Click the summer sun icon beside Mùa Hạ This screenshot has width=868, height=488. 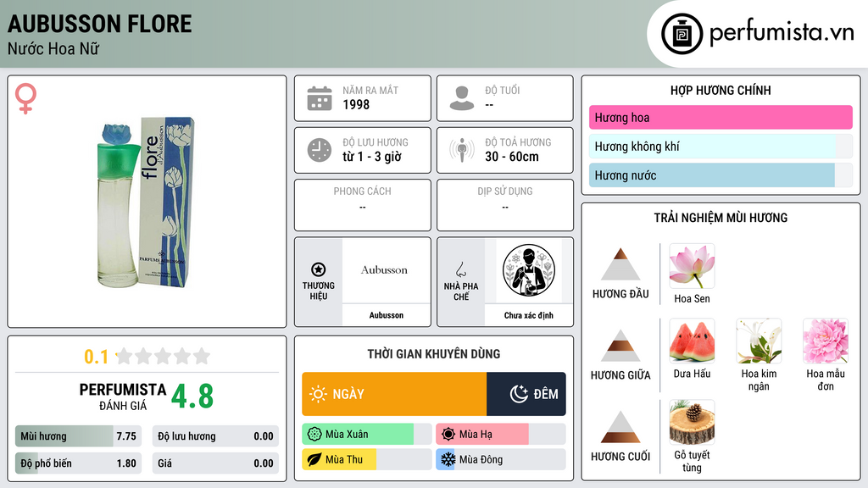[x=448, y=435]
